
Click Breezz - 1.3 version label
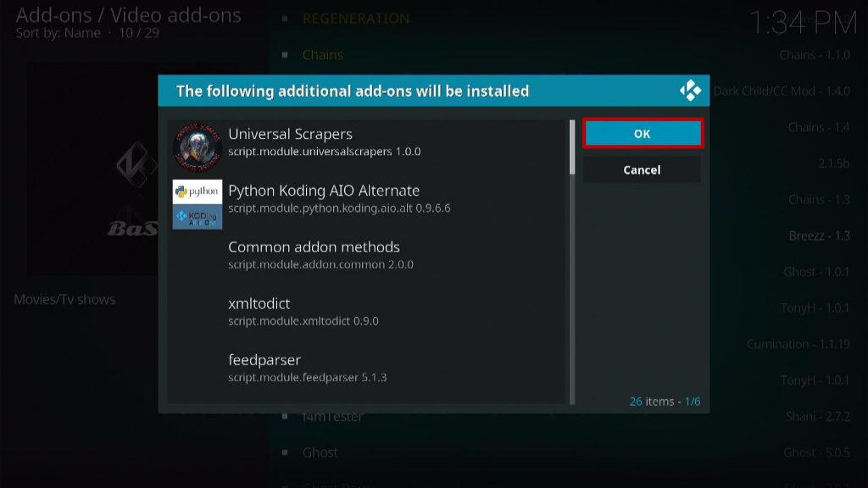[x=820, y=236]
